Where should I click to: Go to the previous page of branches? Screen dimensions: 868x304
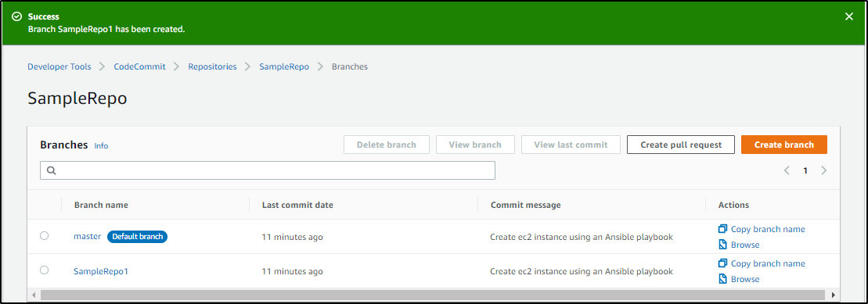pyautogui.click(x=787, y=171)
